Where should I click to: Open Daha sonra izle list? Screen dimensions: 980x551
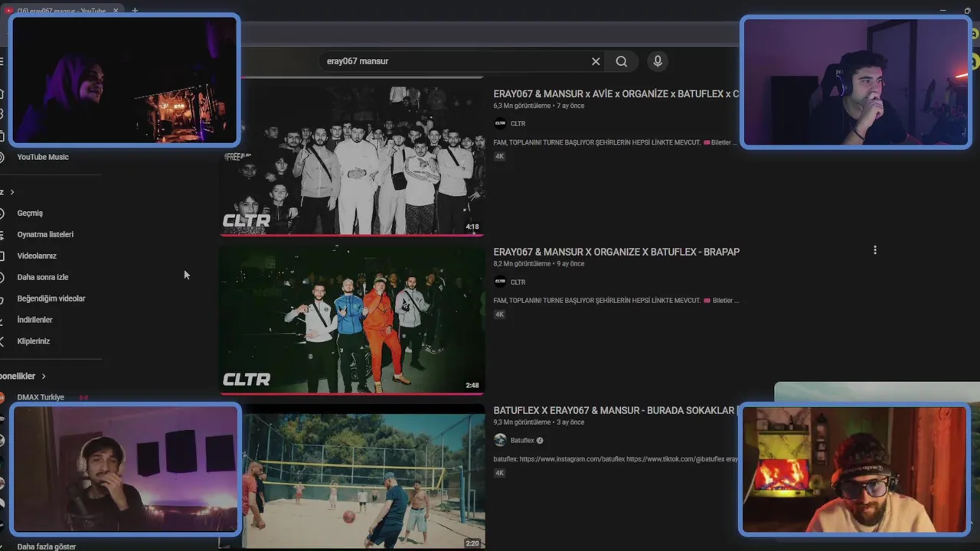tap(43, 278)
